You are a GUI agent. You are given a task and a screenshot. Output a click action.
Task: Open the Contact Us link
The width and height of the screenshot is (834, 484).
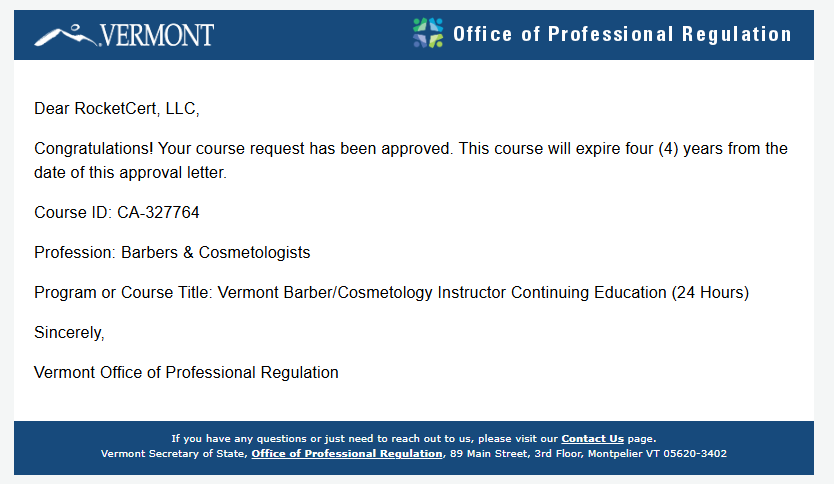coord(592,438)
